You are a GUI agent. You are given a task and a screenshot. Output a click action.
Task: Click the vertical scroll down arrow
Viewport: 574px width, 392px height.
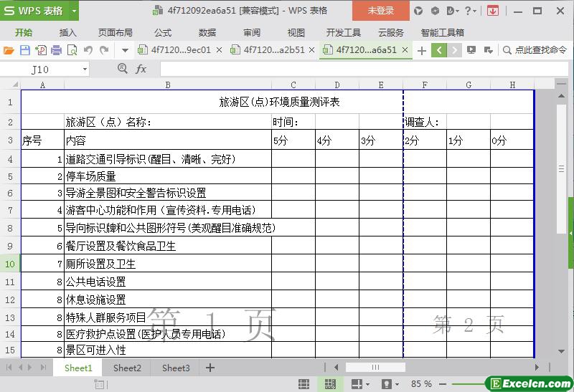click(561, 351)
